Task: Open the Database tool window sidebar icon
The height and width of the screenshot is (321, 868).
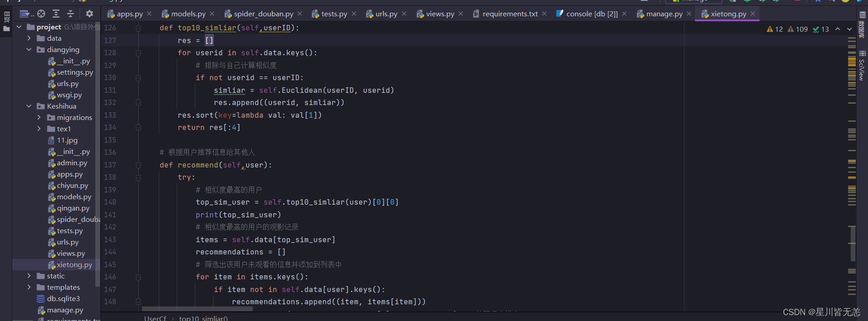Action: (862, 25)
